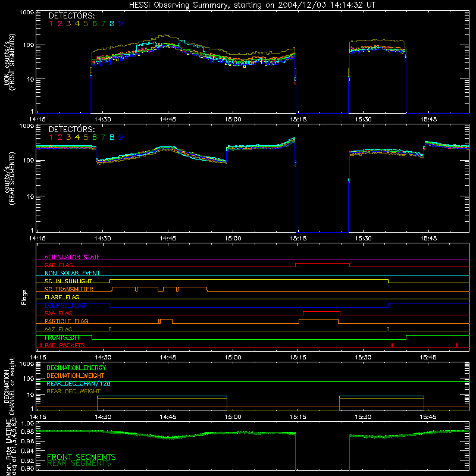Click the REAR_DEC_WEIGHT legend entry
Screen dimensions: 476x476
coord(73,392)
